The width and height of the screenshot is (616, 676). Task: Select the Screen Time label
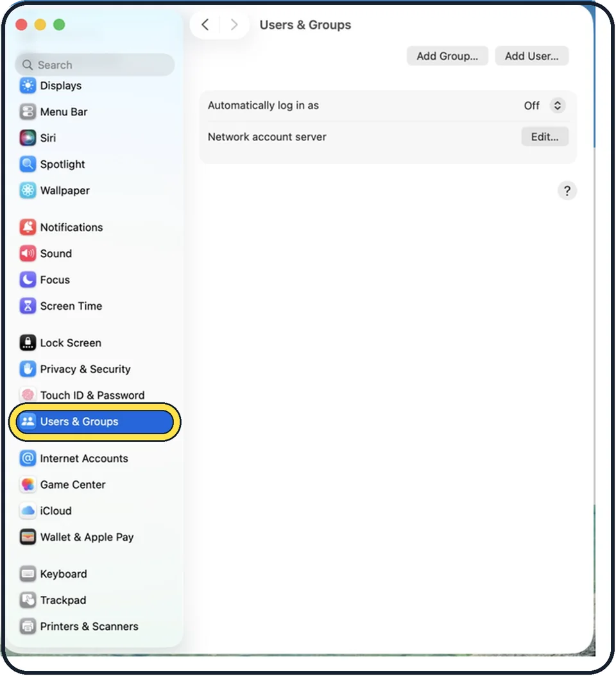point(71,306)
